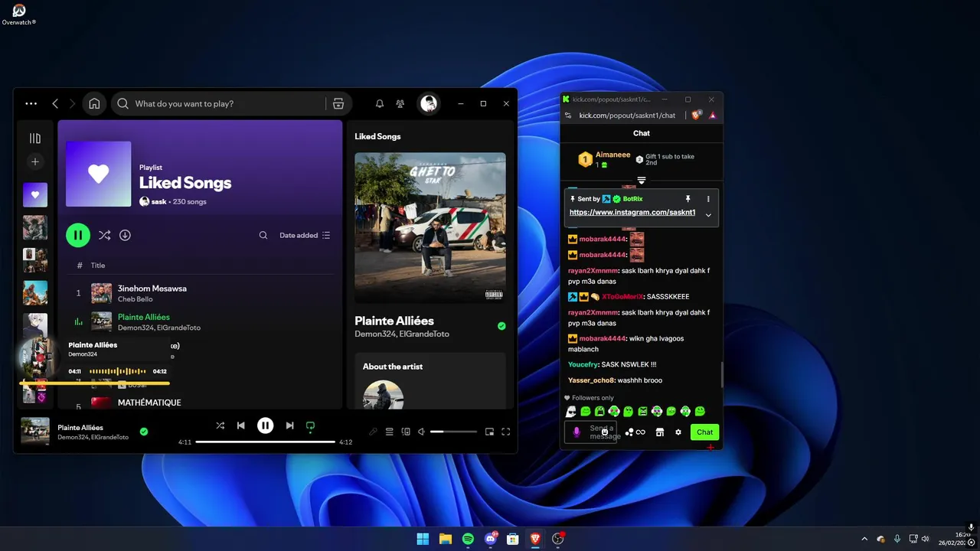This screenshot has height=551, width=980.
Task: Toggle liked check in bottom player bar
Action: pyautogui.click(x=144, y=432)
